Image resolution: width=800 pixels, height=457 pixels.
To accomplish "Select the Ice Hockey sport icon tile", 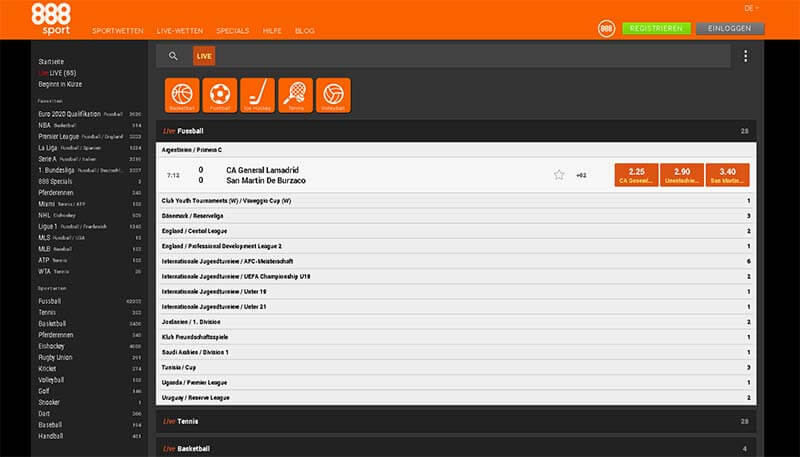I will pos(258,95).
